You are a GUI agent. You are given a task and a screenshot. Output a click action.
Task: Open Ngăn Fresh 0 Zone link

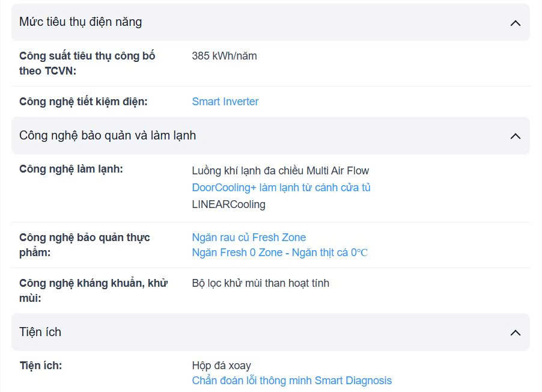(x=279, y=253)
